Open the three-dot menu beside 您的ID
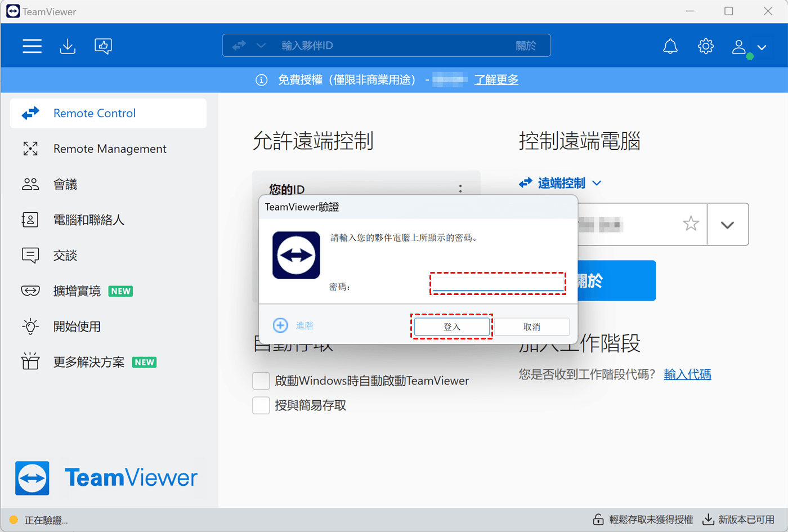The image size is (788, 532). point(460,189)
